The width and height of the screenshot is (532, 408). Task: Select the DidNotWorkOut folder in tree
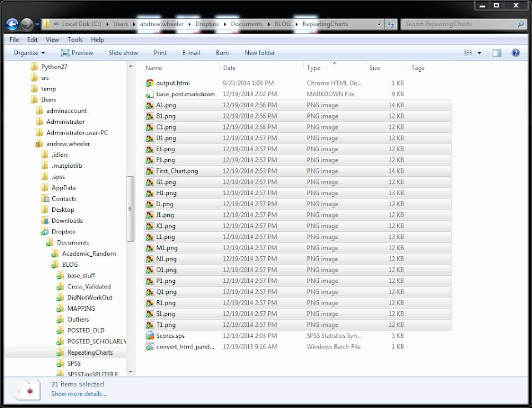90,297
